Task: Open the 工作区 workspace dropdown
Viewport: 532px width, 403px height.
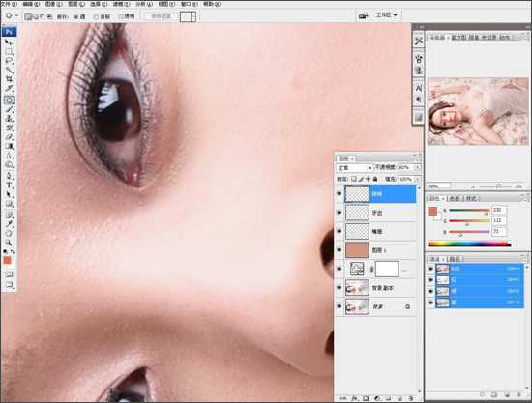Action: click(387, 15)
